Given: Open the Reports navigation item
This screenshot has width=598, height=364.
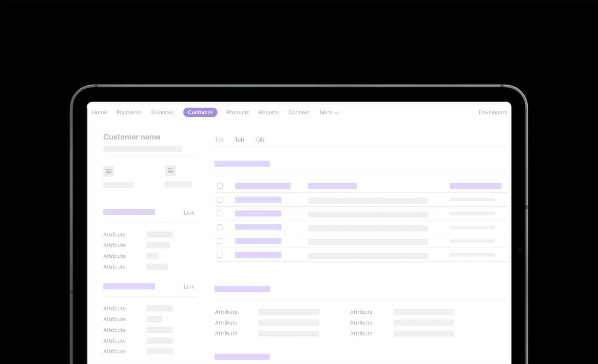Looking at the screenshot, I should click(268, 112).
